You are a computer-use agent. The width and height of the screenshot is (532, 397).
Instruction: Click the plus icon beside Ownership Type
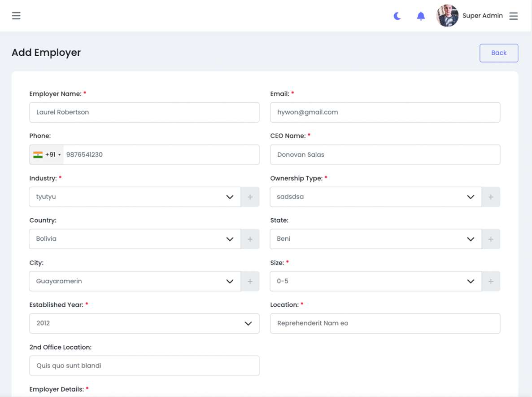491,197
